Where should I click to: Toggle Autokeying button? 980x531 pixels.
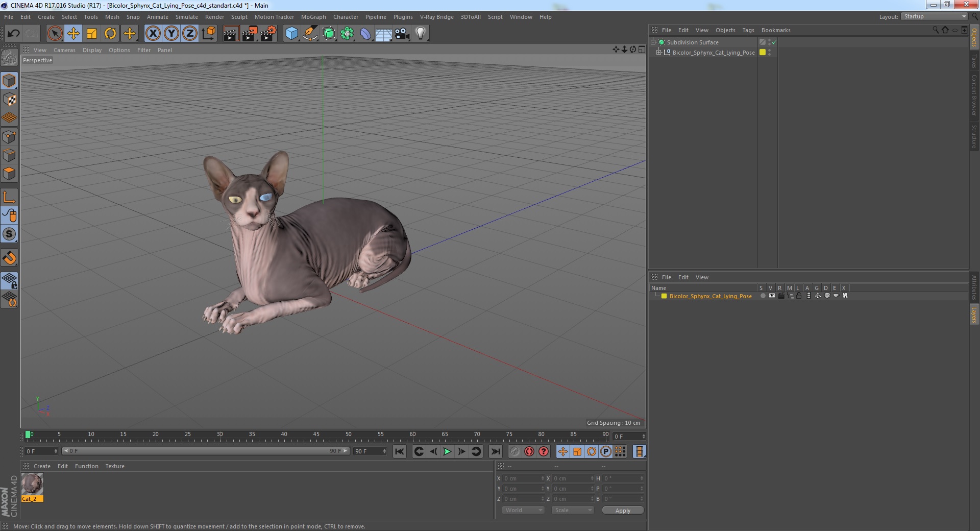pos(529,451)
